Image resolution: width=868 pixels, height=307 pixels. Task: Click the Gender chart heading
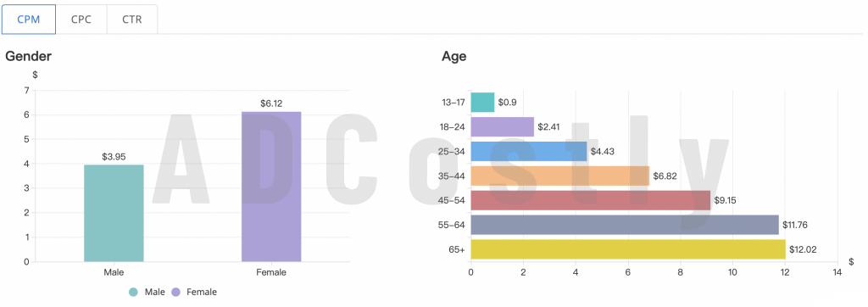click(x=28, y=56)
